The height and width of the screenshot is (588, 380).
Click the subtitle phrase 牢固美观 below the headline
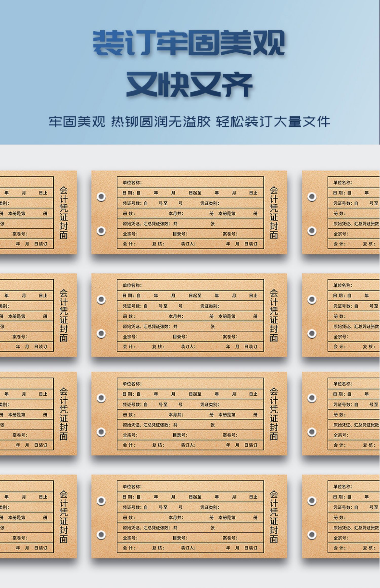[x=77, y=122]
